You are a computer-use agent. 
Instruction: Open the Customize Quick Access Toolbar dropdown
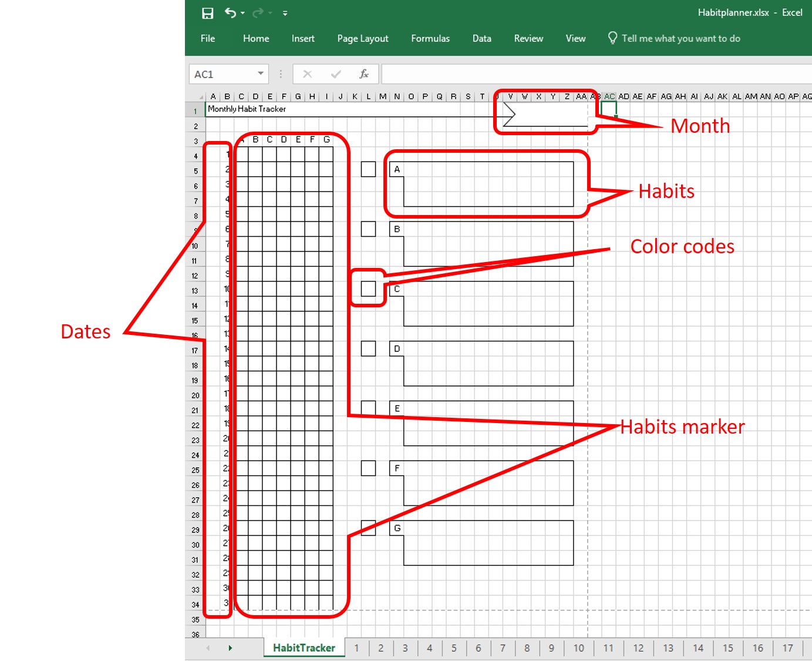pyautogui.click(x=285, y=13)
